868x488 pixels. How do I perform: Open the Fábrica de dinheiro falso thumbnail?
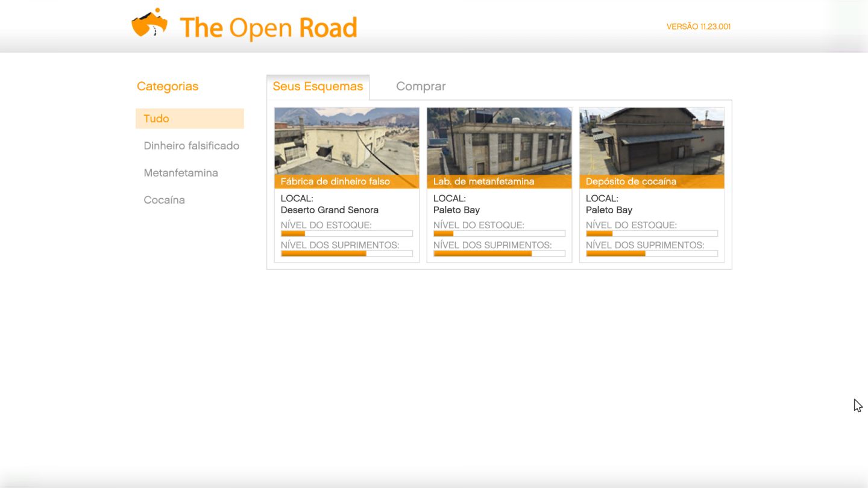click(x=347, y=141)
